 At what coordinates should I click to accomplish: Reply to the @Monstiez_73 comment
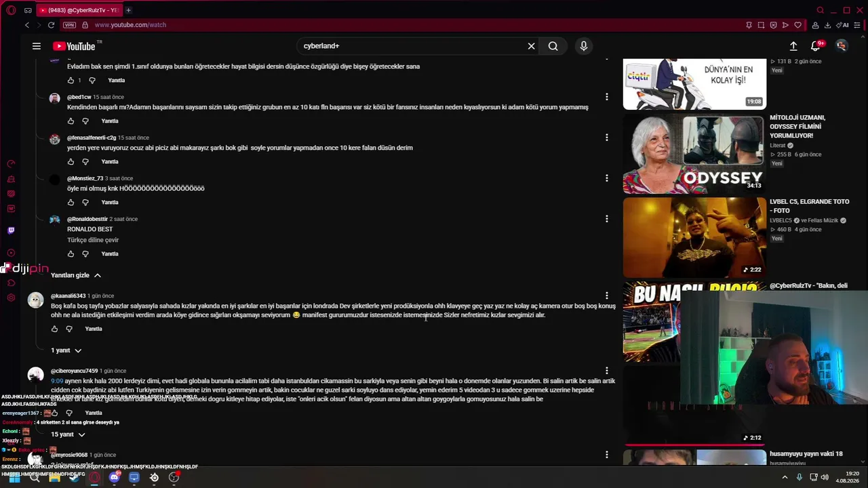110,203
